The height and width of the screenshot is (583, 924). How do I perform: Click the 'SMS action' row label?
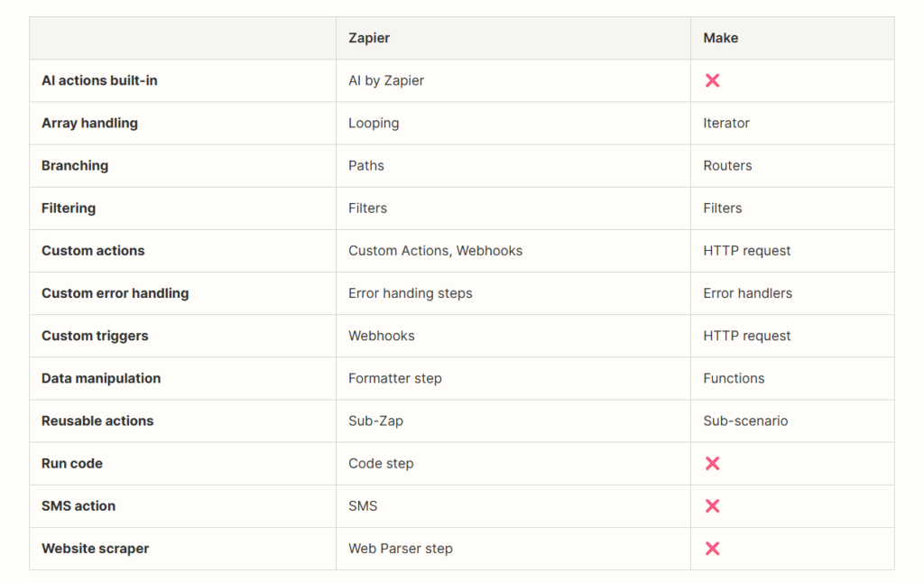pos(79,505)
